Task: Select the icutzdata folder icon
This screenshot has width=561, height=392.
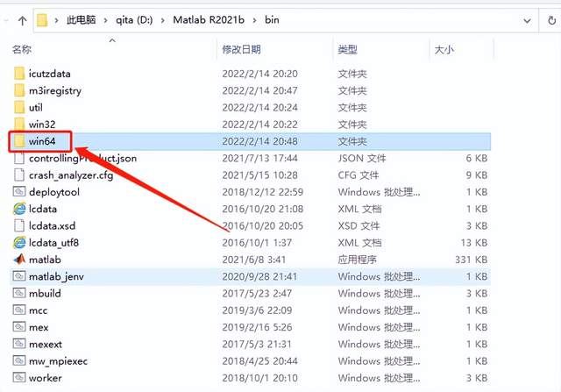Action: [19, 74]
